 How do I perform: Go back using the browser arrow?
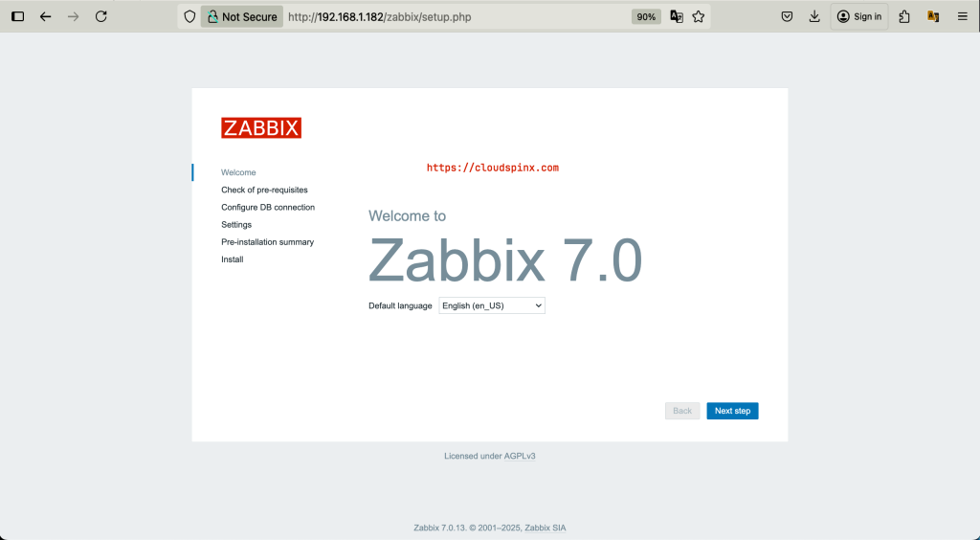(46, 17)
